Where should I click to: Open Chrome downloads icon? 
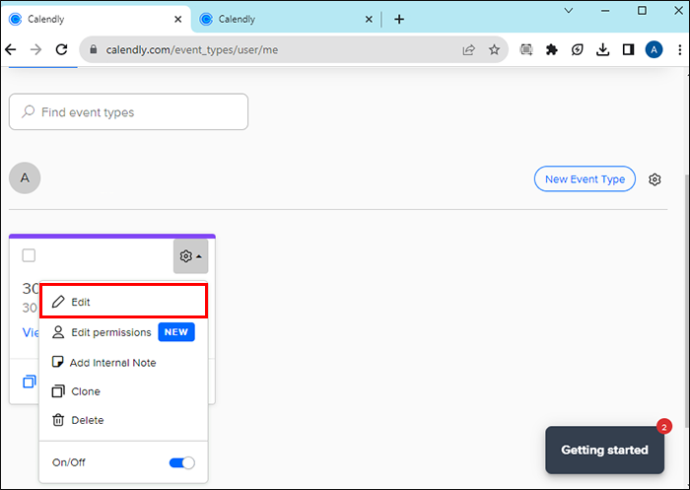(602, 50)
